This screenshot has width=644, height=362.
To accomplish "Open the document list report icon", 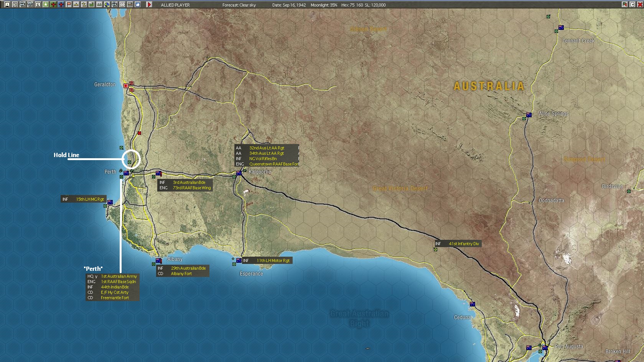I will [15, 5].
